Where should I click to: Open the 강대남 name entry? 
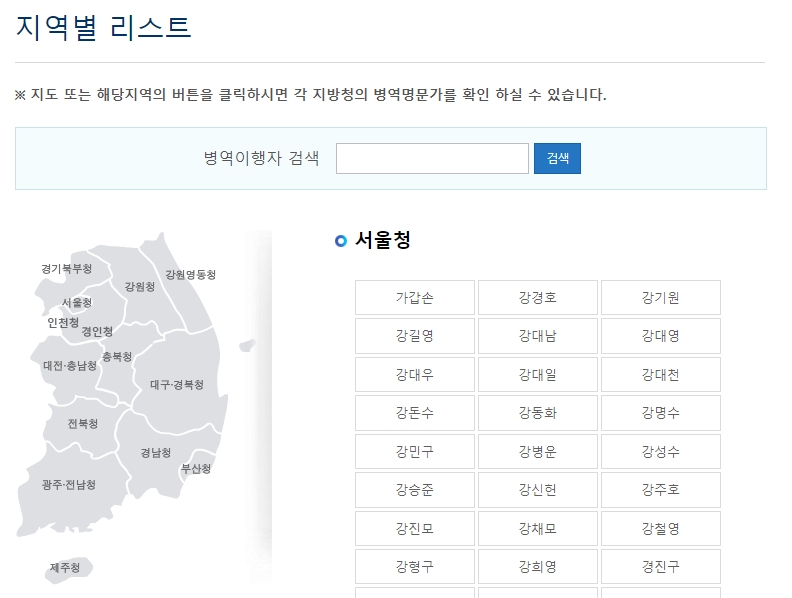coord(537,336)
